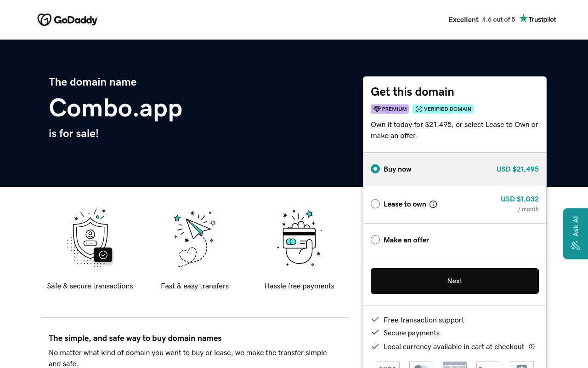
Task: Click the Mastercard payment icon
Action: point(421,365)
